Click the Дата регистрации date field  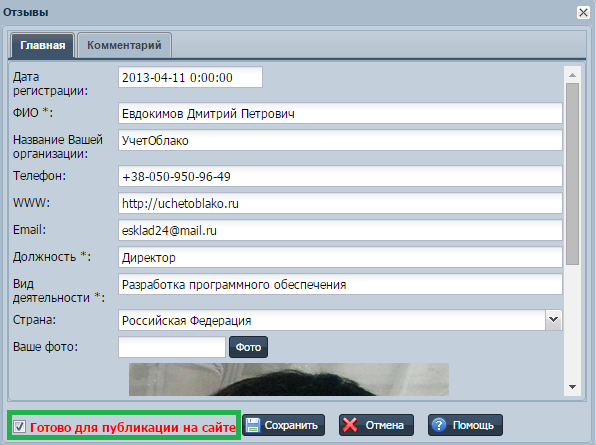click(x=190, y=77)
